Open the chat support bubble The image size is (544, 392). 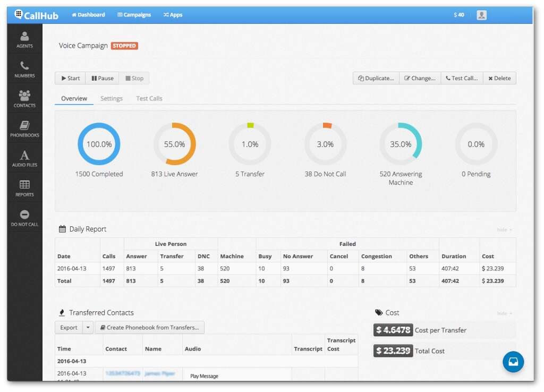click(513, 362)
